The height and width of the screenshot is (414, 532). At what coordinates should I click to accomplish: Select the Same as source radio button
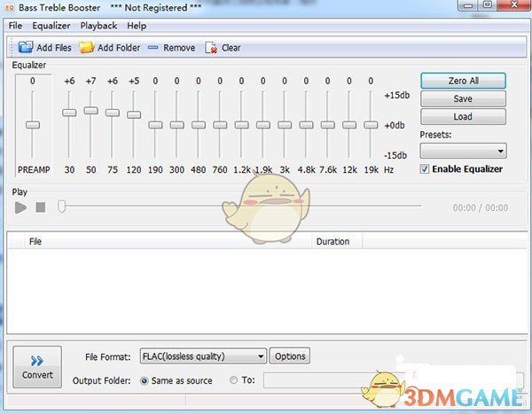[x=145, y=380]
